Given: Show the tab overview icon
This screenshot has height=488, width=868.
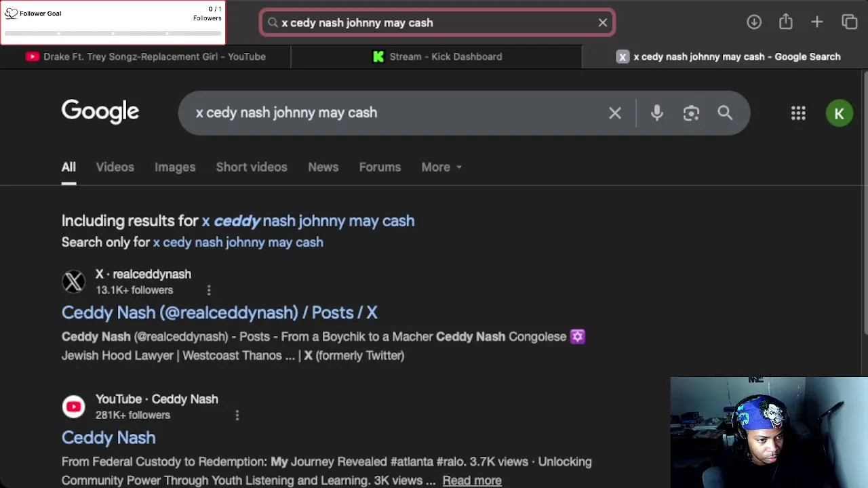Looking at the screenshot, I should tap(850, 22).
